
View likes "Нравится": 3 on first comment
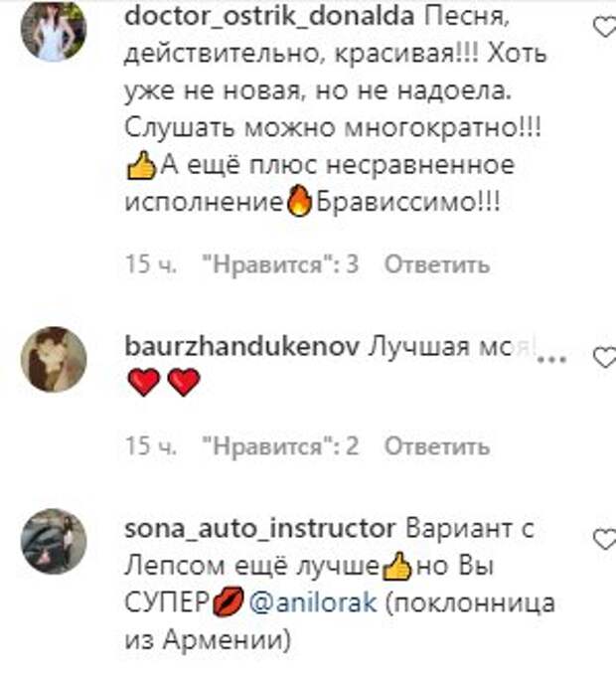(x=281, y=263)
